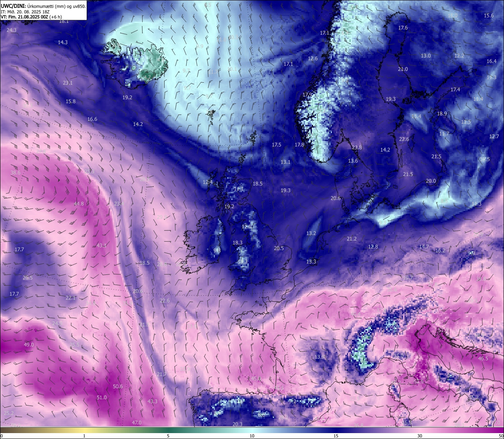Click the 30 tick on color scale
Viewport: 504px width, 439px height.
click(420, 436)
